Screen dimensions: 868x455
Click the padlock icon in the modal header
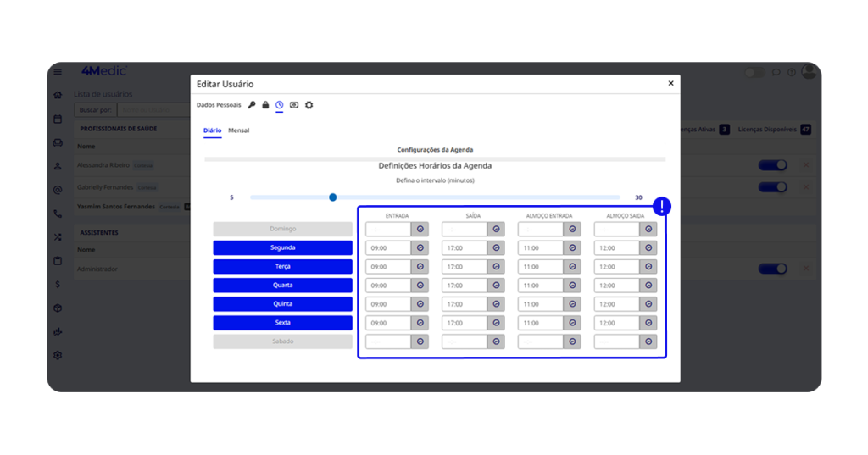click(x=265, y=105)
